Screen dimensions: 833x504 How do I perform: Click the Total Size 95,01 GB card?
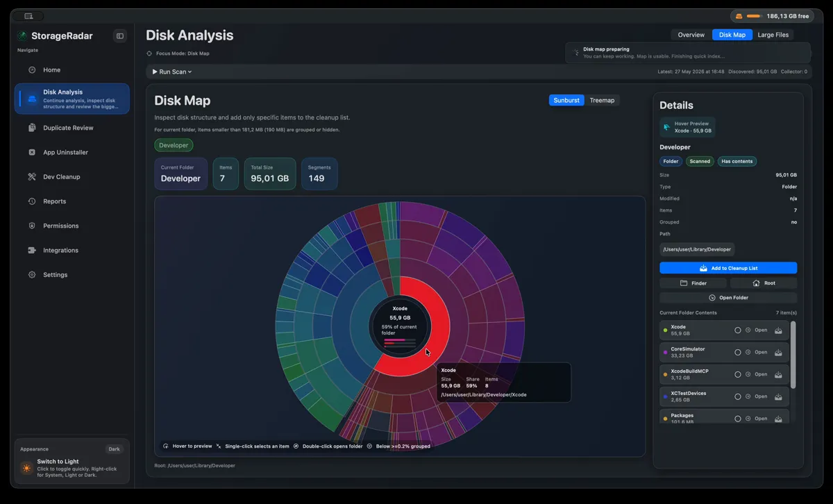tap(270, 174)
